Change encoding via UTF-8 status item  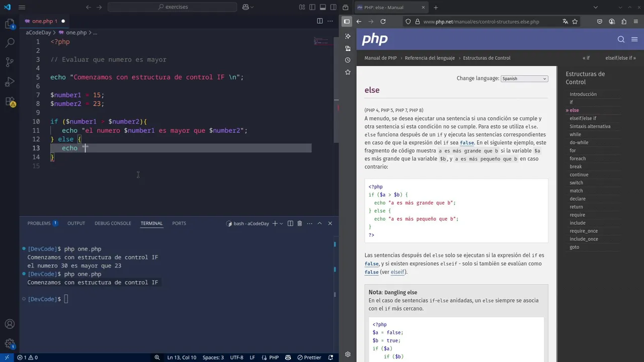click(236, 357)
